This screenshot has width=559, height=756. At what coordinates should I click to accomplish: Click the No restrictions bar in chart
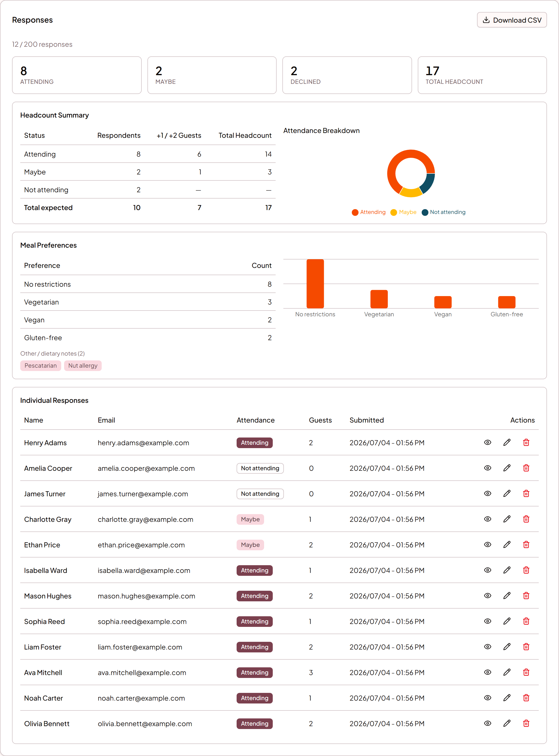315,284
